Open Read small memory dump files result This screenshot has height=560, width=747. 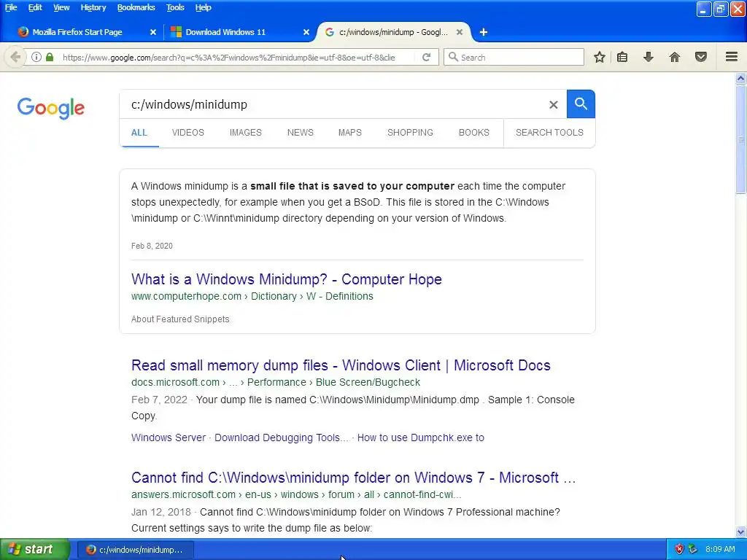pos(341,366)
